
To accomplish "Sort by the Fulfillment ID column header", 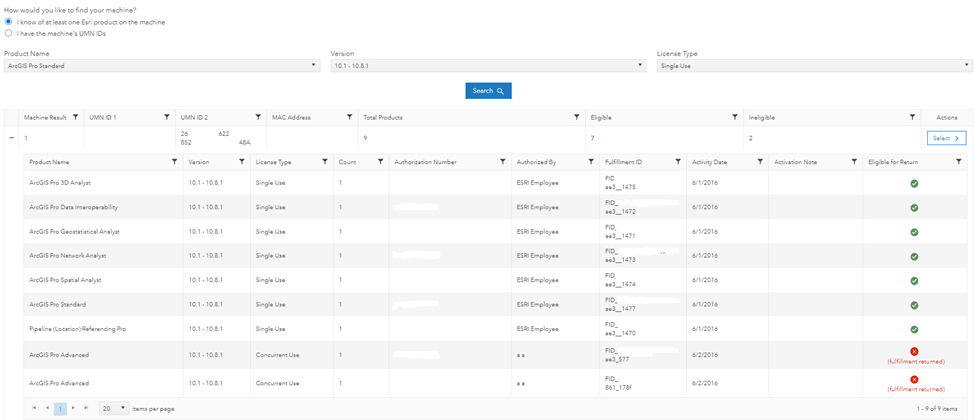I will (x=624, y=162).
